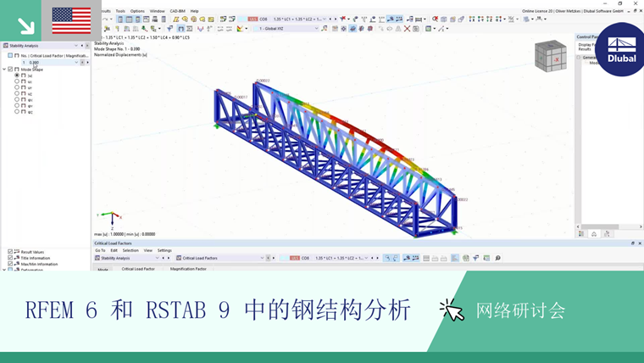
Task: Select the ux mode shape radio button
Action: (x=17, y=81)
